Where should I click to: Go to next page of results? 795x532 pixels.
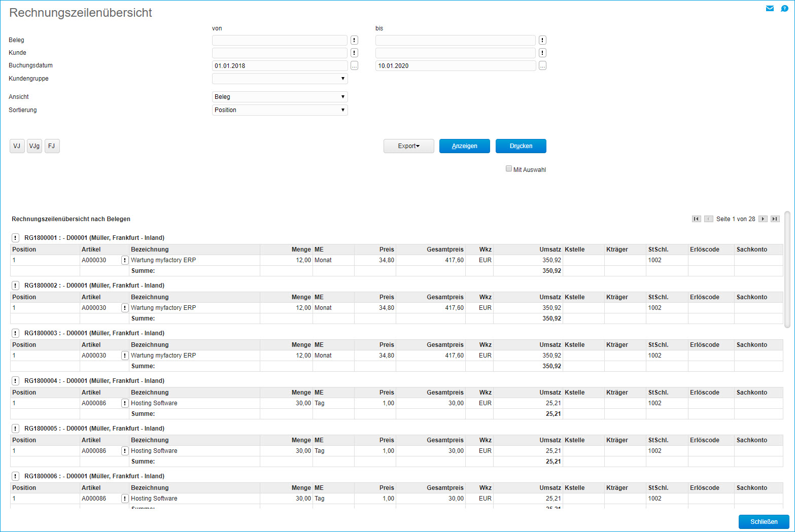(x=763, y=219)
